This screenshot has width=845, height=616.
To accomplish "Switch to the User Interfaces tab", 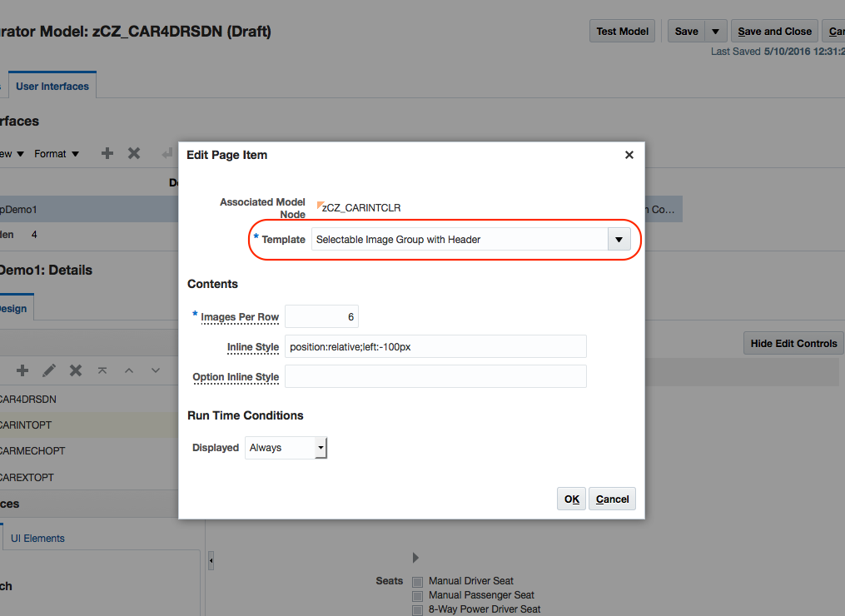I will tap(52, 87).
